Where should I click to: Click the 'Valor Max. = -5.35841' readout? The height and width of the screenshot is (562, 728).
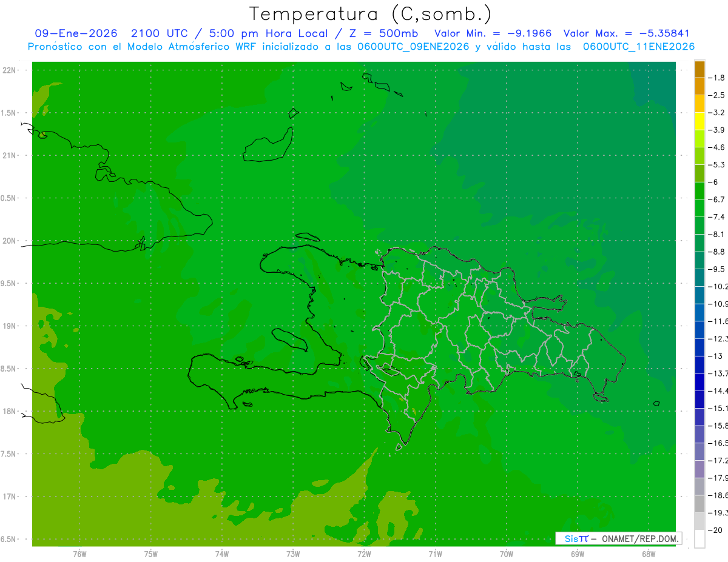pyautogui.click(x=626, y=34)
